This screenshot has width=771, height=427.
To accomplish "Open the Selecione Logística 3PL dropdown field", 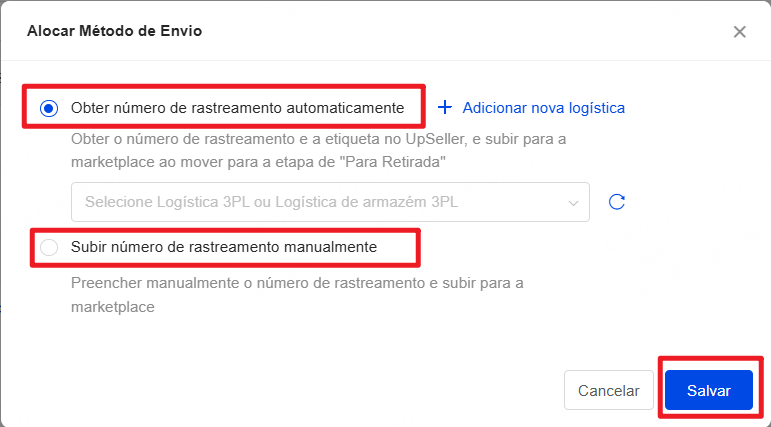I will click(330, 202).
